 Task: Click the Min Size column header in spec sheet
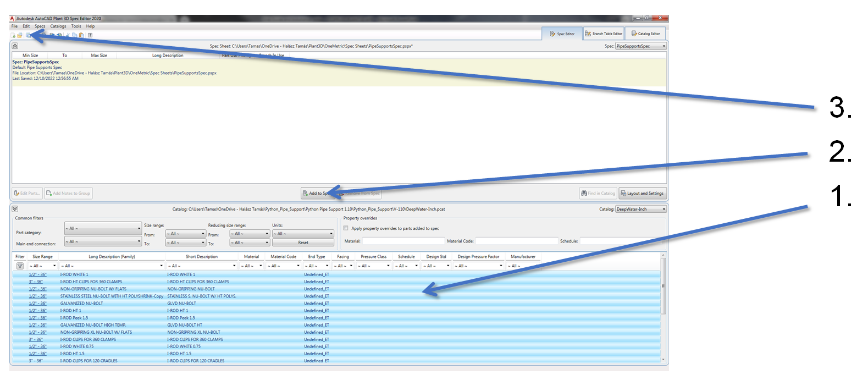(x=30, y=56)
